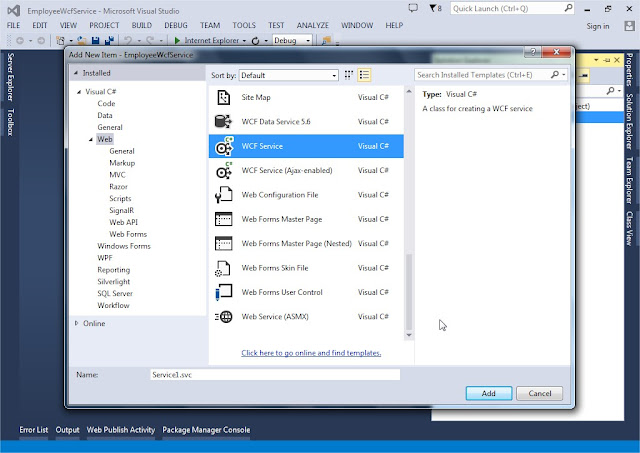
Task: Click the template search magnifier icon
Action: (555, 75)
